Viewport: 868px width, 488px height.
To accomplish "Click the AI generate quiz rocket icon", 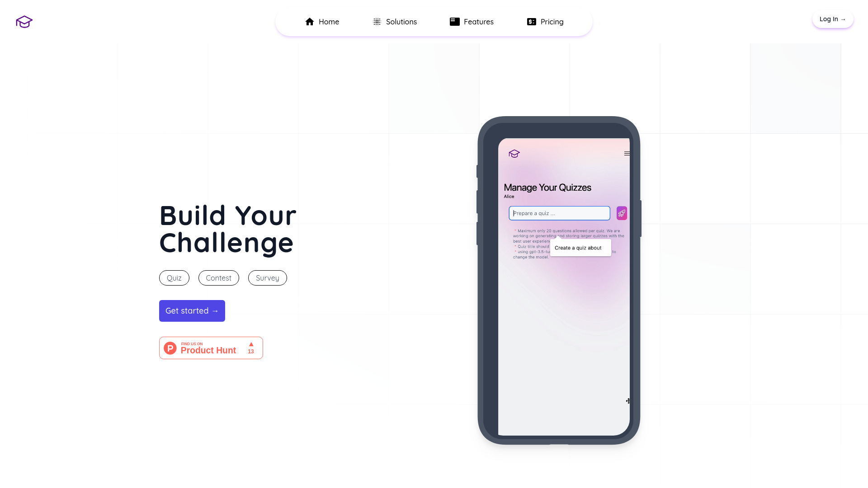I will (622, 213).
